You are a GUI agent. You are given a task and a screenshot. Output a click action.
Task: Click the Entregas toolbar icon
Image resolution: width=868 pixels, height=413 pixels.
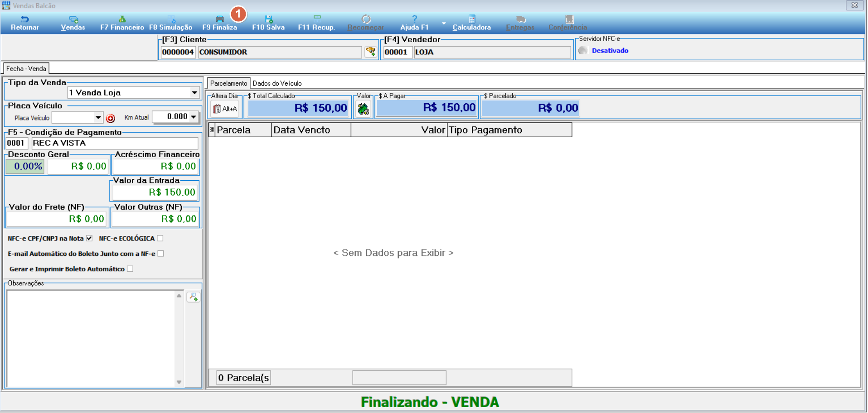[x=520, y=23]
